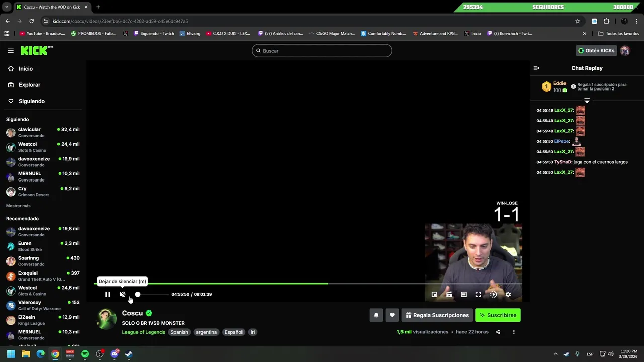Pause the VOD playback
This screenshot has width=644, height=362.
point(107,294)
